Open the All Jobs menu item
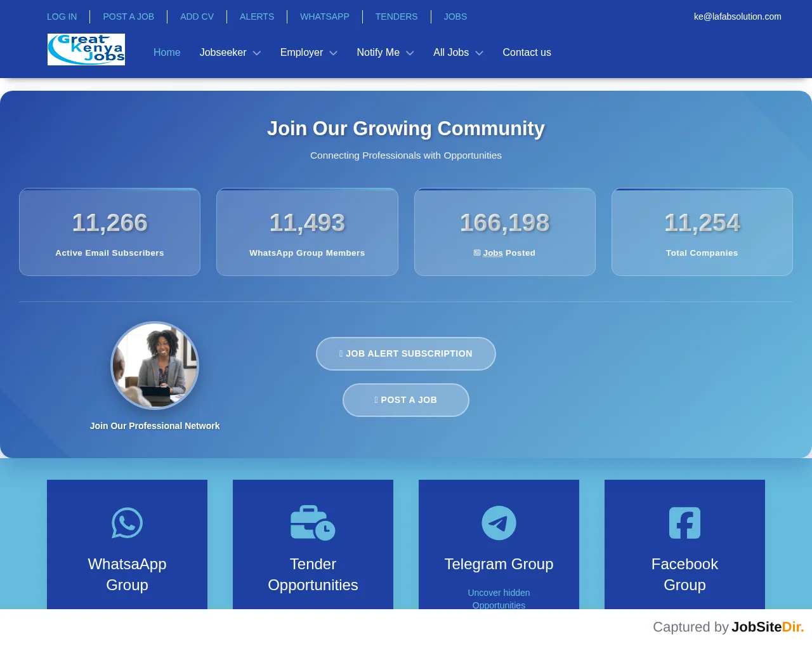The height and width of the screenshot is (646, 812). point(451,53)
